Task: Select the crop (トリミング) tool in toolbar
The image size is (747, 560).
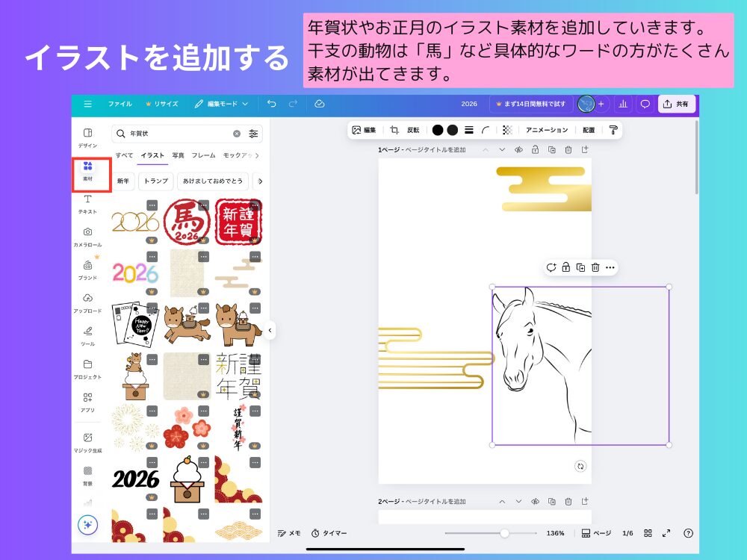Action: click(394, 130)
